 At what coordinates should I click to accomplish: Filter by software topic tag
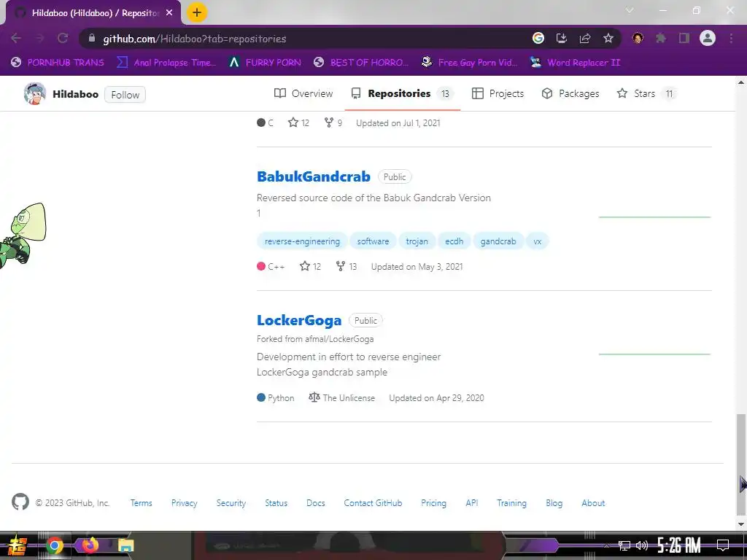pyautogui.click(x=373, y=241)
